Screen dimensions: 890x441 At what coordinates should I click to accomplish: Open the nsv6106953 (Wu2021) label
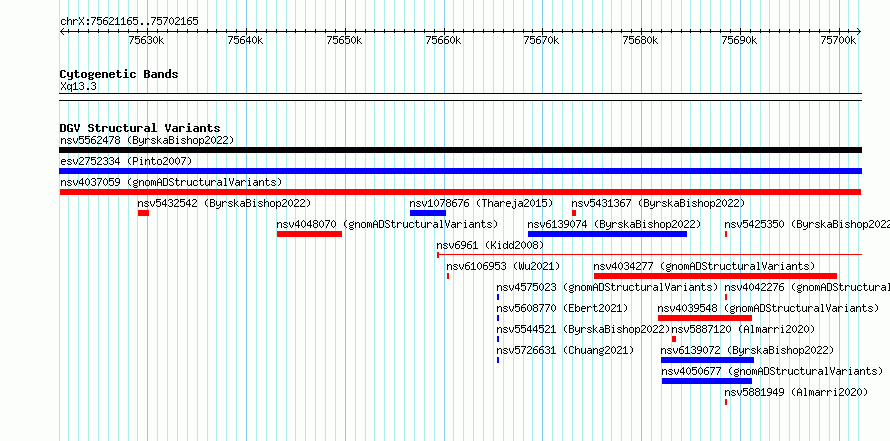(503, 266)
